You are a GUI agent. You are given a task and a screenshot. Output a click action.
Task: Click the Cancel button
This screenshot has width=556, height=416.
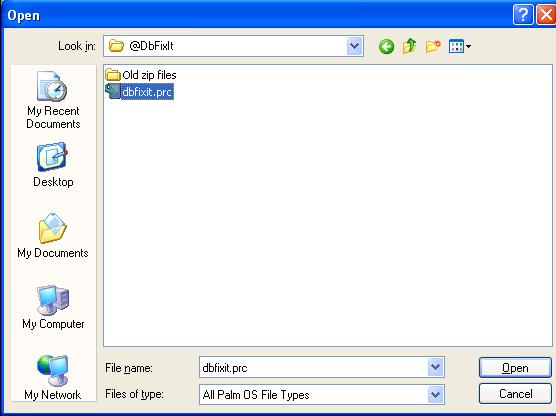[515, 394]
